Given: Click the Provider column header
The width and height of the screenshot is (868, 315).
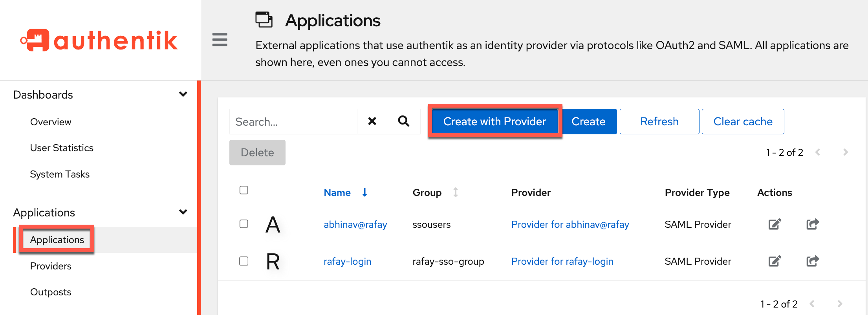Looking at the screenshot, I should 531,192.
